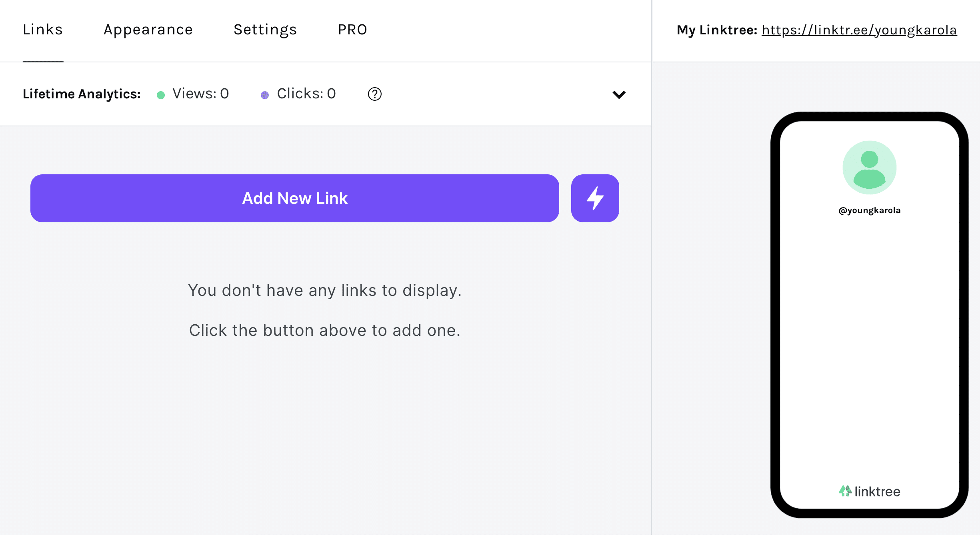Viewport: 980px width, 535px height.
Task: Enable PRO features tab
Action: click(x=352, y=29)
